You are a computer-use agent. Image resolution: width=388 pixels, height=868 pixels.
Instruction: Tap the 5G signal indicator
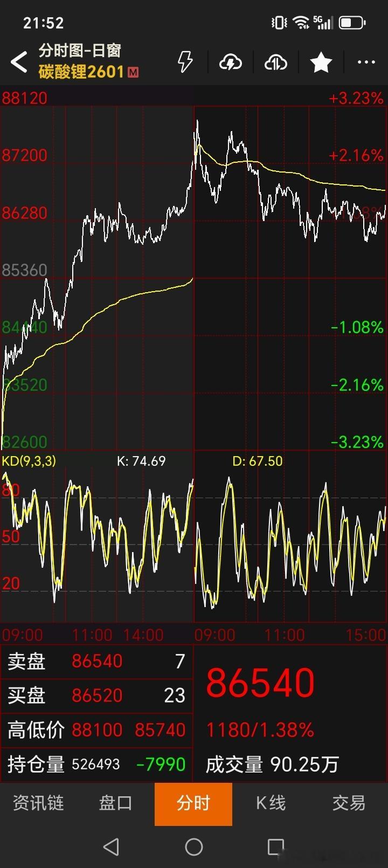pos(323,23)
